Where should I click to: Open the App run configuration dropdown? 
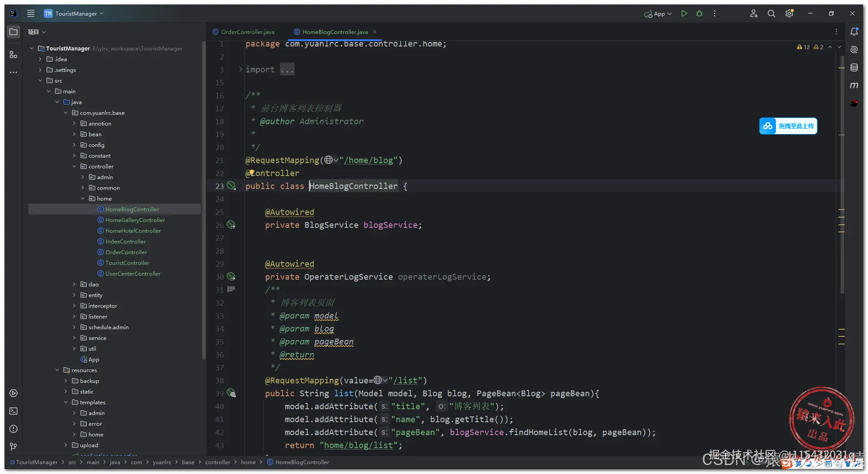[658, 14]
